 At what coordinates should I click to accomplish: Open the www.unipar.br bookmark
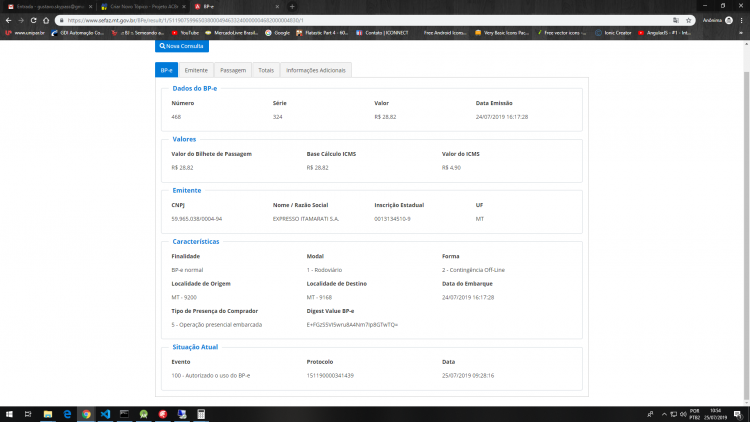click(25, 33)
